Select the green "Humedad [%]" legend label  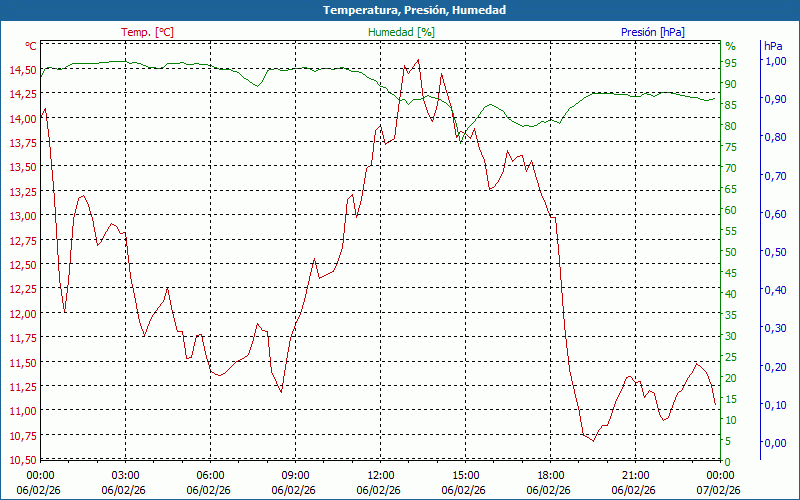click(402, 32)
